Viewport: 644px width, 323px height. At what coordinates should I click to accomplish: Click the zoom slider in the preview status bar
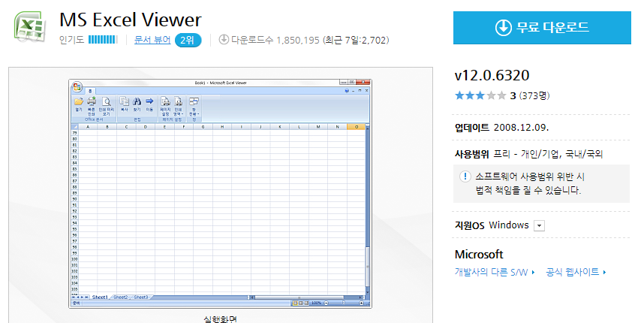[344, 303]
